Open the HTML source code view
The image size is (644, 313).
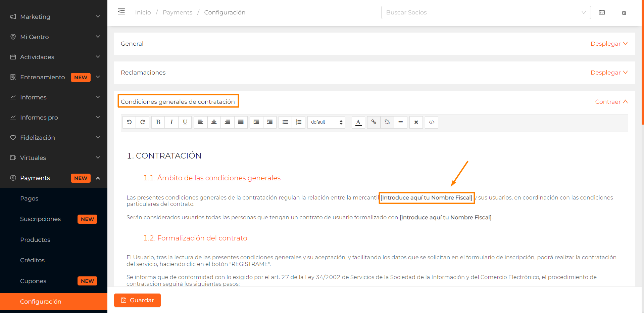432,122
